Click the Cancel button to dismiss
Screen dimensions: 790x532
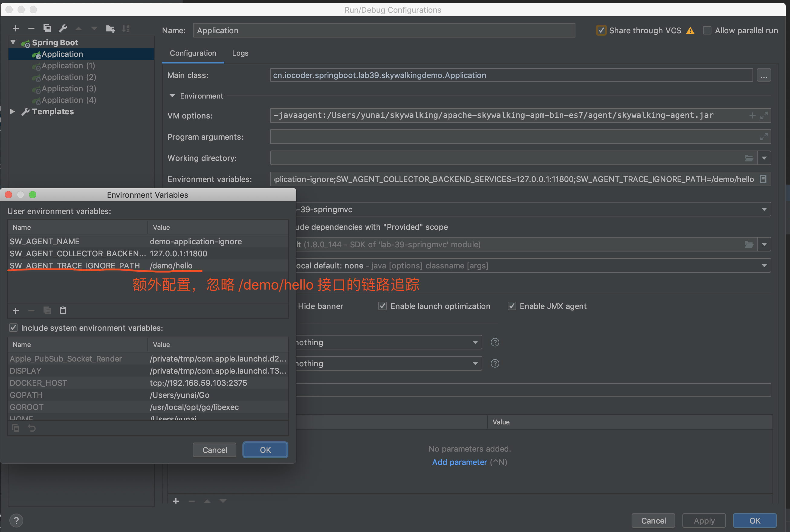click(215, 449)
